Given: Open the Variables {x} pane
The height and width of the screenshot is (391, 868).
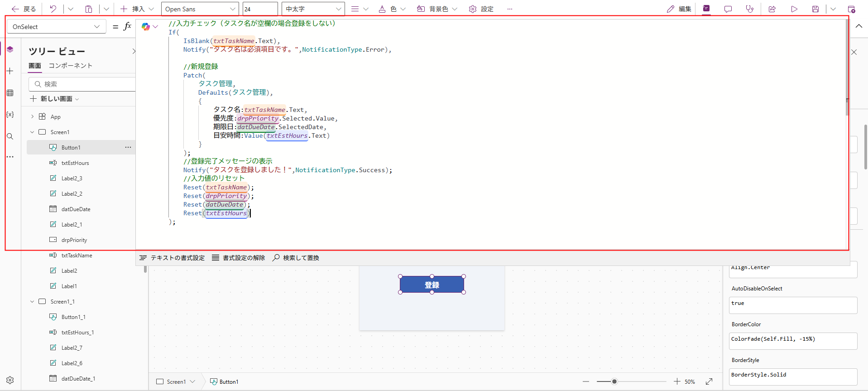Looking at the screenshot, I should [x=10, y=115].
